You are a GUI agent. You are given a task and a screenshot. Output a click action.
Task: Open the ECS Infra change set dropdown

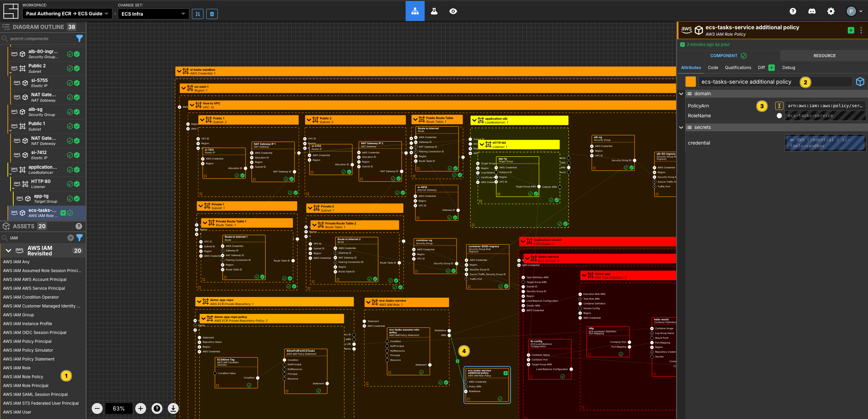click(x=153, y=14)
